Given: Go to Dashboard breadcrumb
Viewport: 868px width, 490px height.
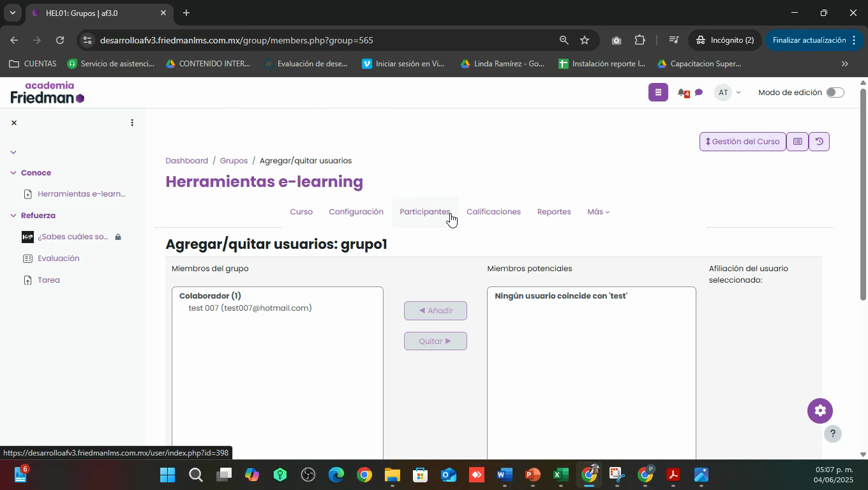Looking at the screenshot, I should [x=186, y=161].
